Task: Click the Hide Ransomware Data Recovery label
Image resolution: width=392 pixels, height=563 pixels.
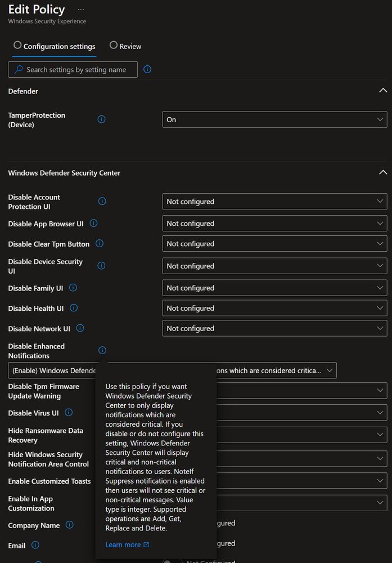Action: (46, 435)
